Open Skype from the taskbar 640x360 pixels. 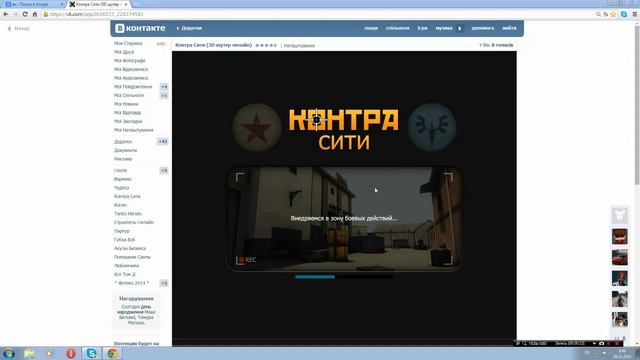(x=91, y=353)
